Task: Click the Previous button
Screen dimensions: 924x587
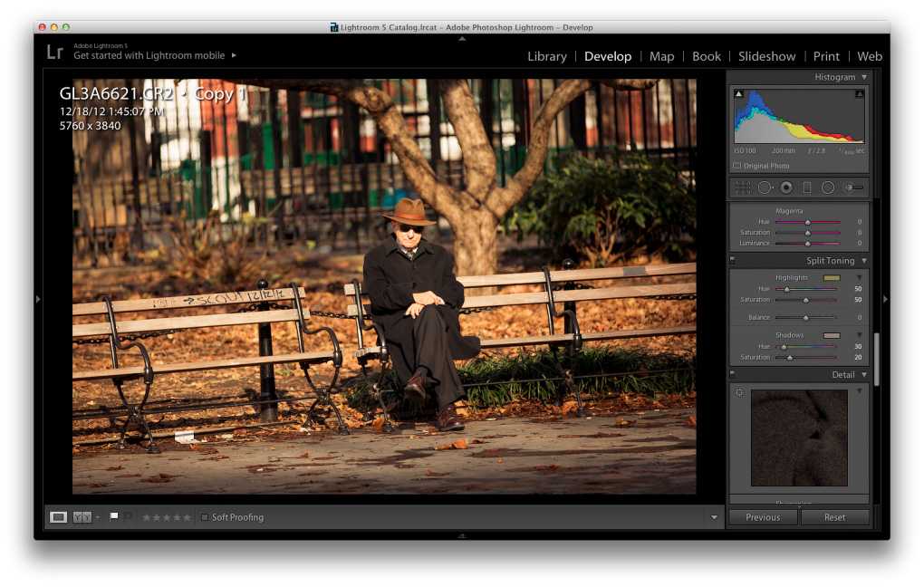Action: pos(763,517)
